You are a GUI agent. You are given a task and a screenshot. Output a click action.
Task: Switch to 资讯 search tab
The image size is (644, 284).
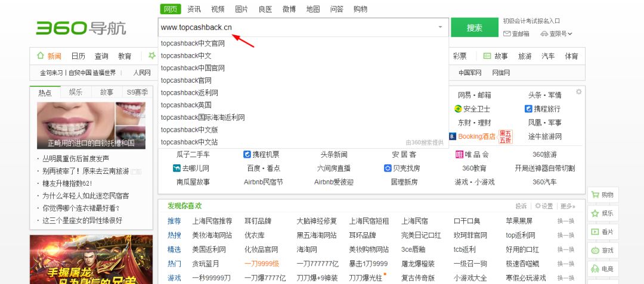[194, 9]
